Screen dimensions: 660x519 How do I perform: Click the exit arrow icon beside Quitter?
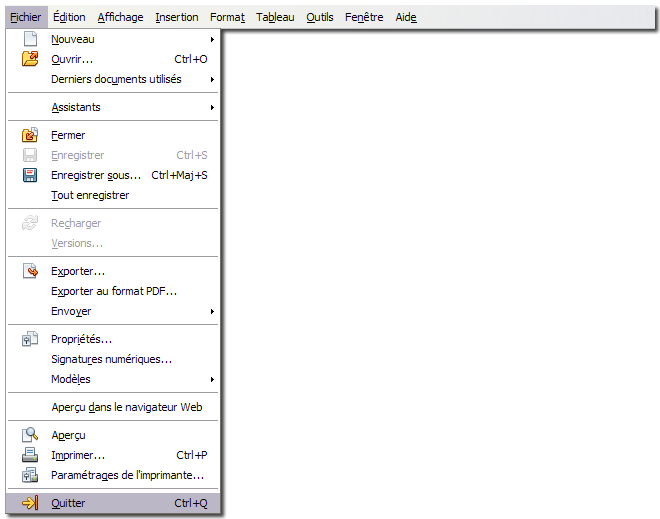30,503
